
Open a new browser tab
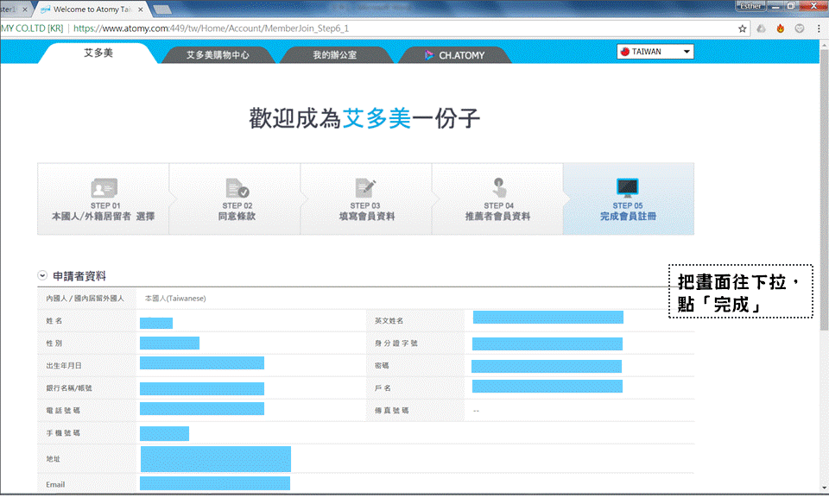tap(161, 9)
